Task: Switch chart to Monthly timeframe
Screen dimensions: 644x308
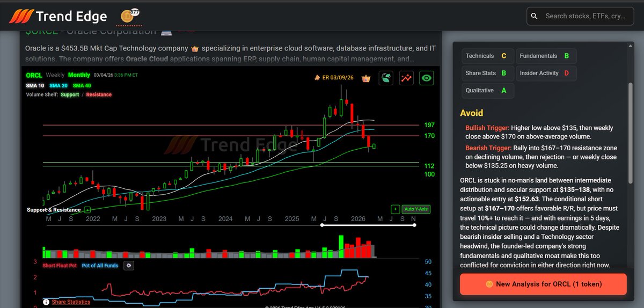Action: 79,75
